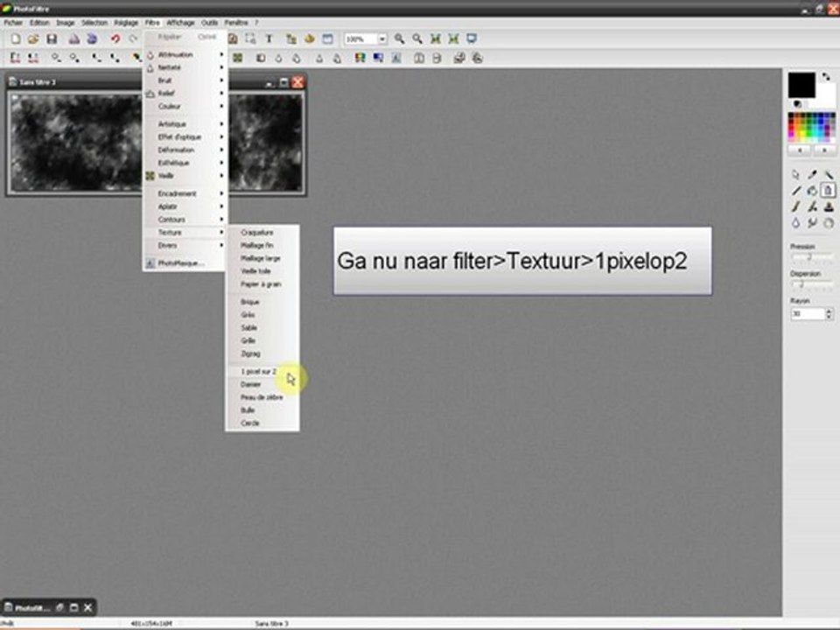Click the Rayon spinner arrows
840x630 pixels.
[x=829, y=314]
